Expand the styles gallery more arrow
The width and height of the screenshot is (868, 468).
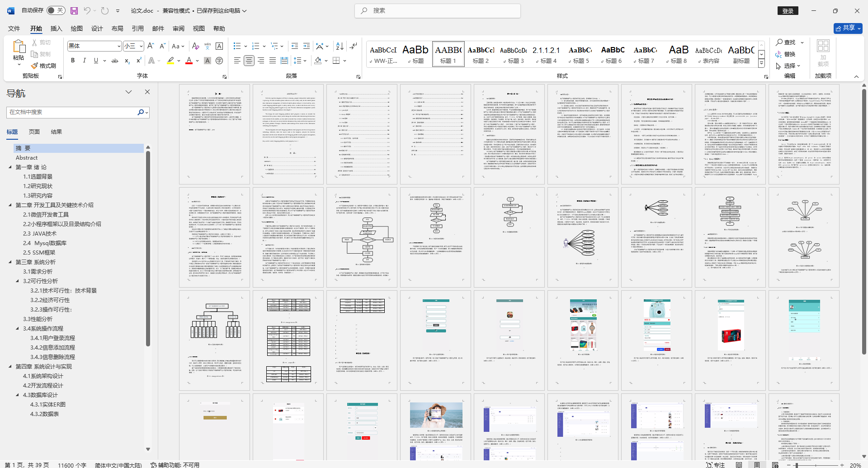(761, 64)
